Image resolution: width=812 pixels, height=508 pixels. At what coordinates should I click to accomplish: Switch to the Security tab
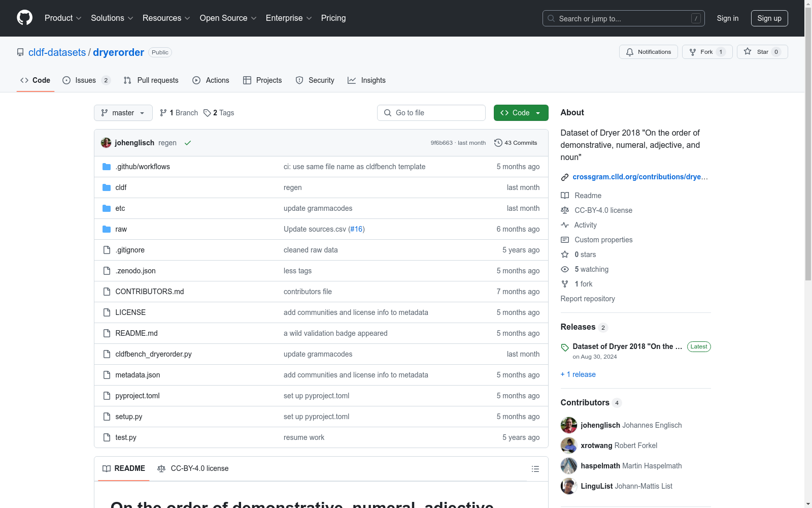click(315, 80)
